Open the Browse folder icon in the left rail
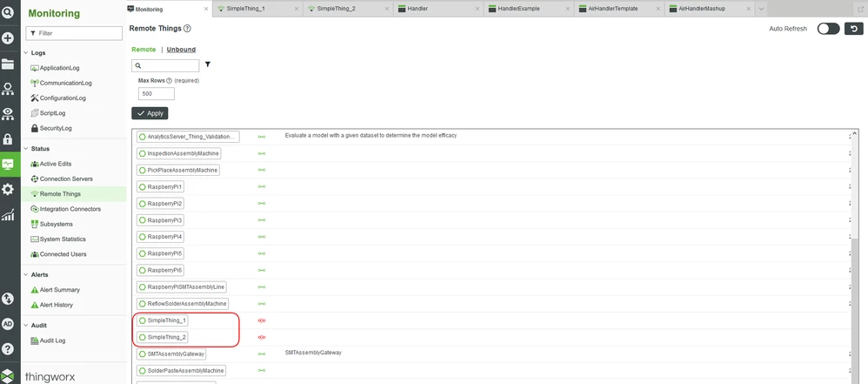 click(x=8, y=64)
